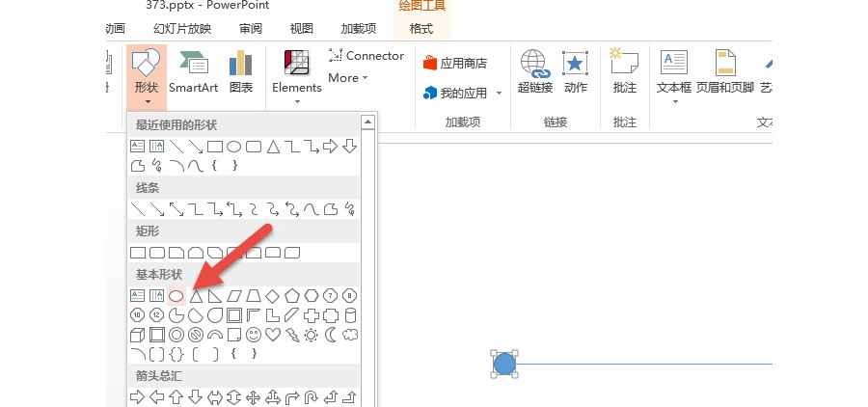This screenshot has height=407, width=868.
Task: Choose the Rounded Rectangle in recently used shapes
Action: point(254,147)
